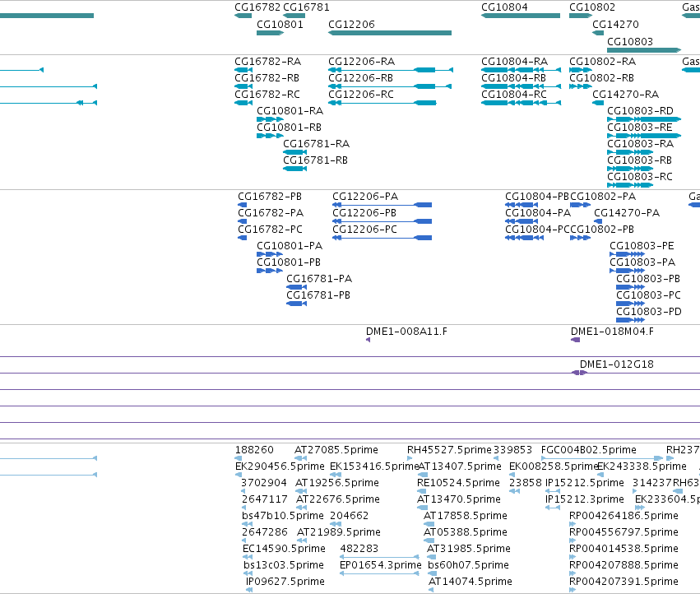Screen dimensions: 700x594
Task: Click the 3702904 EST label
Action: [x=265, y=483]
